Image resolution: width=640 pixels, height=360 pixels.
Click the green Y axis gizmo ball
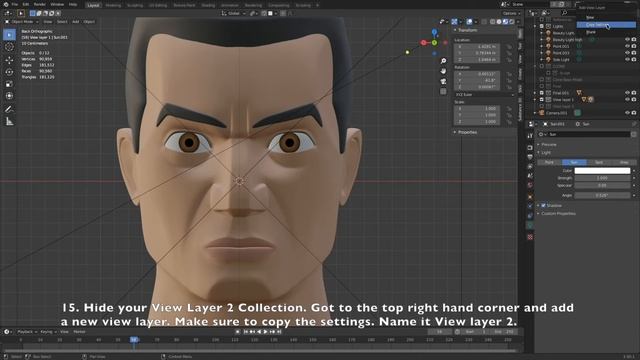coord(434,42)
